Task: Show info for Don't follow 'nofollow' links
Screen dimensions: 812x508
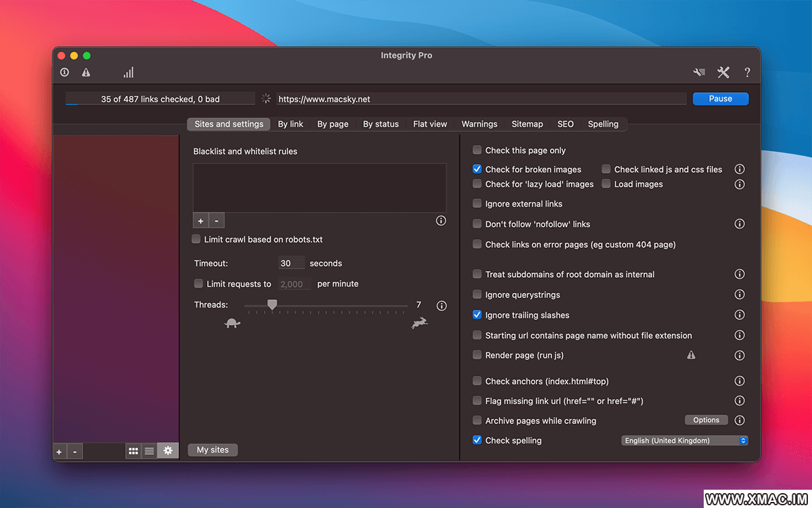Action: (x=740, y=224)
